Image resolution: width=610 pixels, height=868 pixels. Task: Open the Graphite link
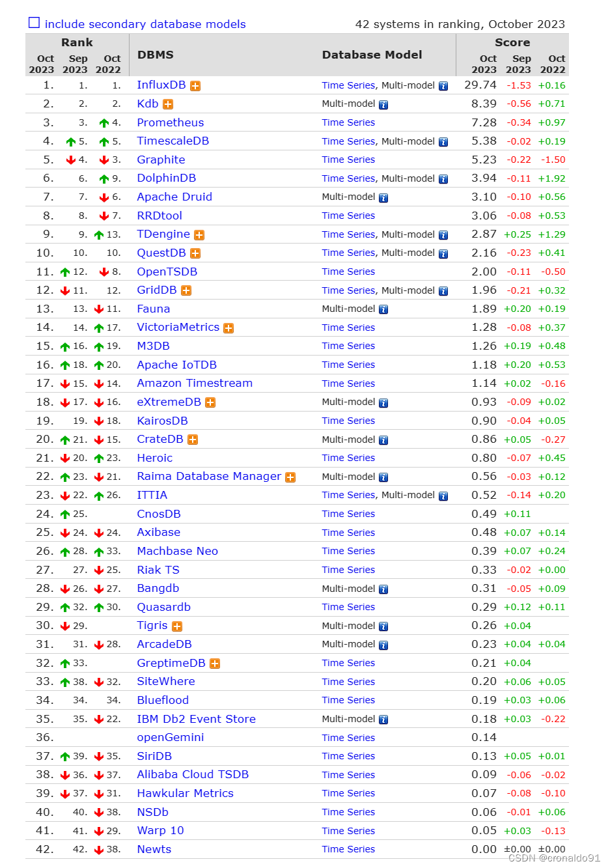pos(161,160)
